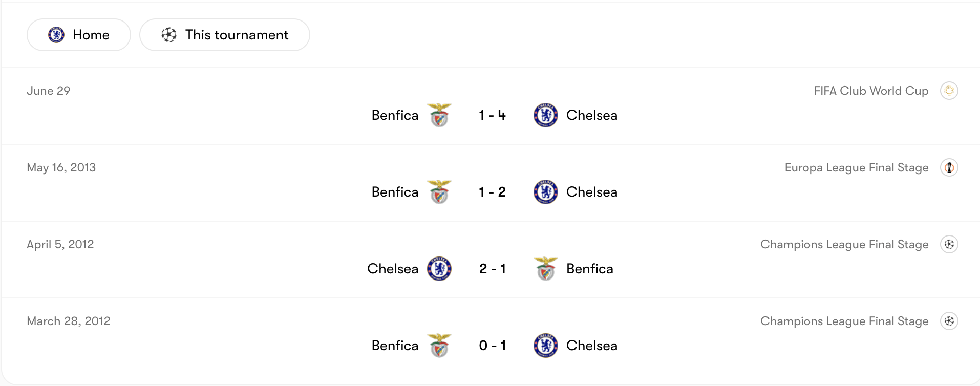Viewport: 980px width, 386px height.
Task: Open the 2 - 1 Chelsea vs Benfica score
Action: coord(492,269)
